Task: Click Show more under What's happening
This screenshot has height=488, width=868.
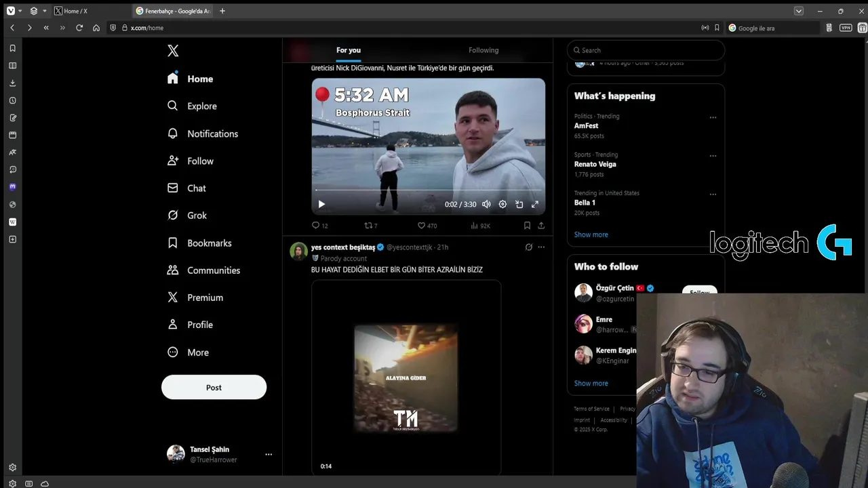Action: point(591,235)
